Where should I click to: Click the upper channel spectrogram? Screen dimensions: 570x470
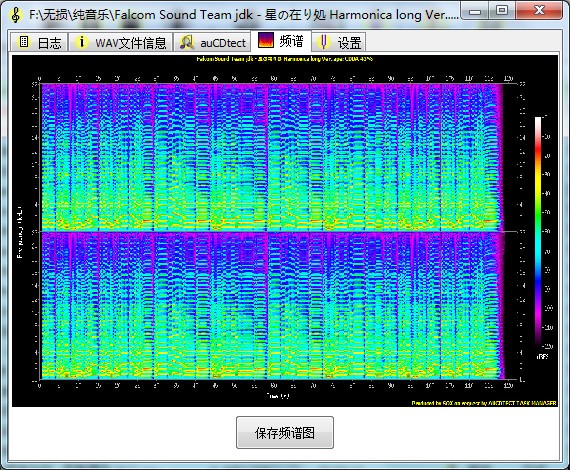[x=271, y=157]
